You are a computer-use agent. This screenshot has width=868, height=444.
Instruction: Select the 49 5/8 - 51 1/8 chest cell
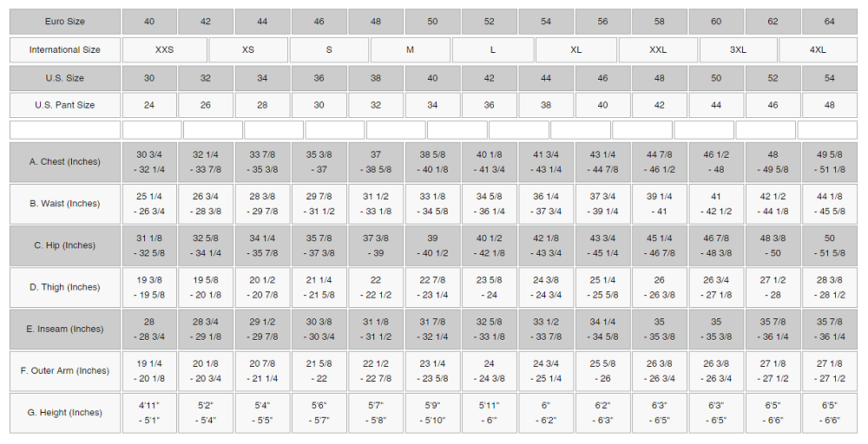829,161
